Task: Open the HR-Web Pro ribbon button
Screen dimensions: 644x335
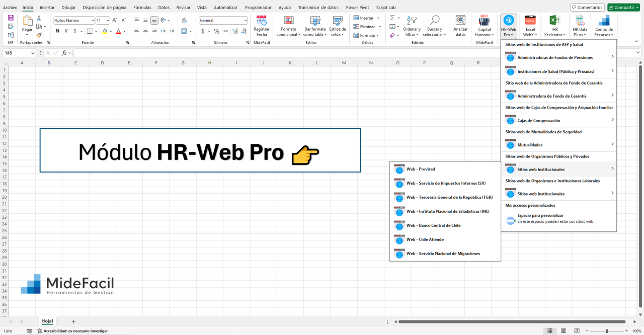Action: tap(509, 26)
